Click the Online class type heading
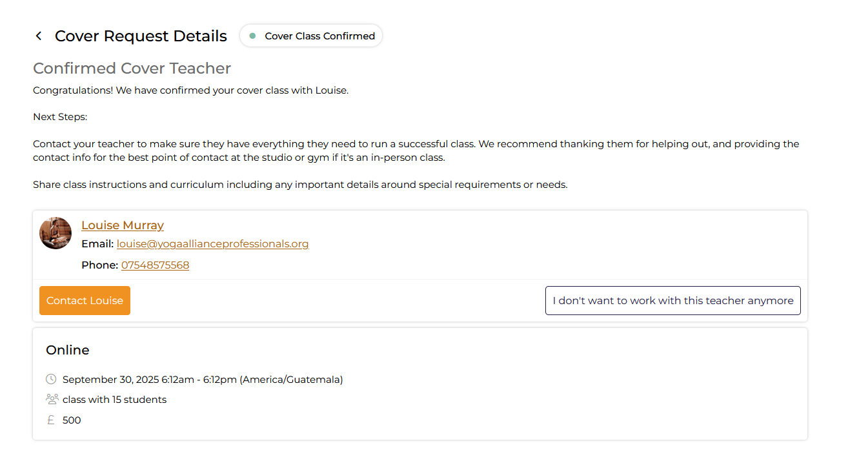The image size is (868, 472). [68, 350]
